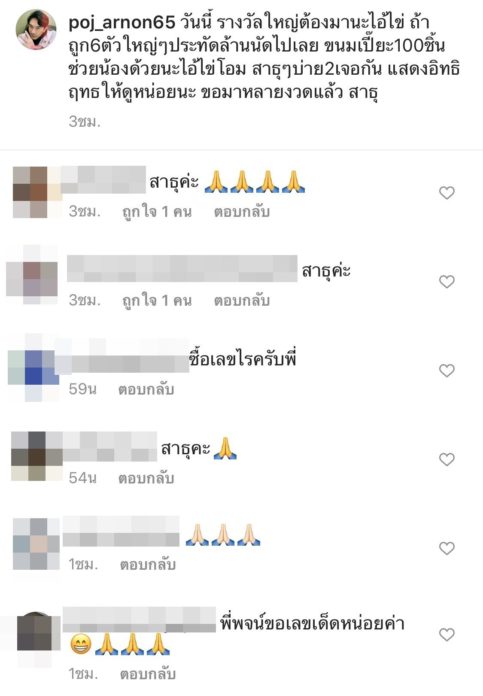Screen dimensions: 483x696
Task: Reply to second สาธุค่ะ comment via ตอบกลับ
Action: tap(242, 300)
